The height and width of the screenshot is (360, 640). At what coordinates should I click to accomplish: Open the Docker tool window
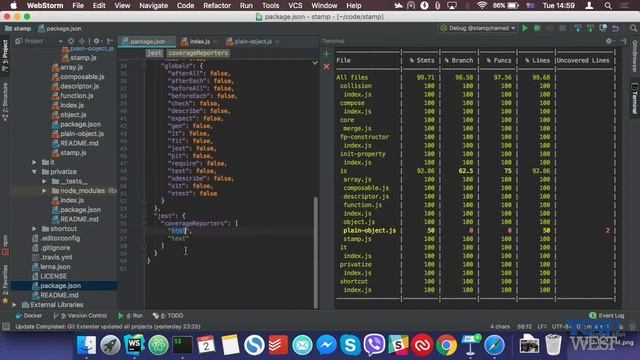[x=29, y=316]
